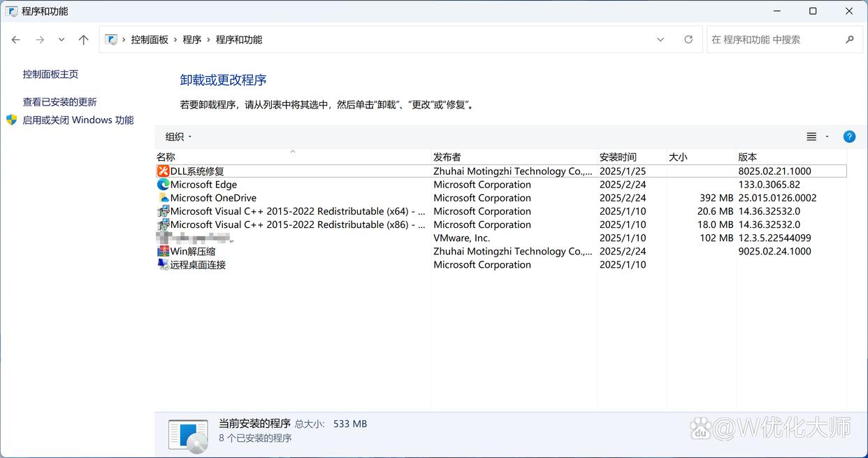Click the DLL系统修复 program icon
868x458 pixels.
(163, 171)
